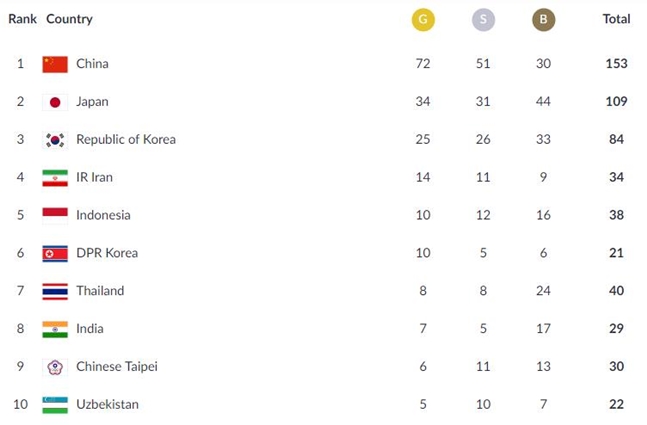Click the Indonesia flag icon

[x=54, y=215]
